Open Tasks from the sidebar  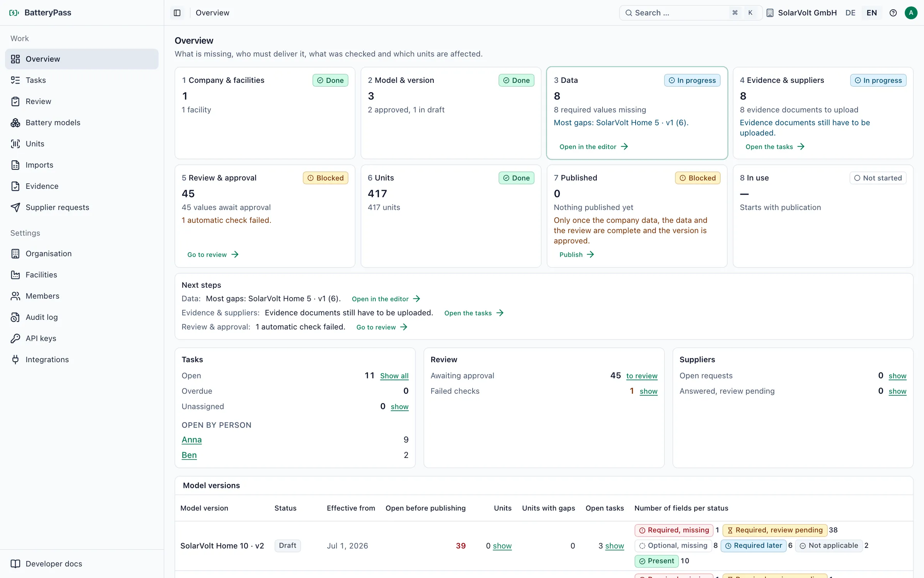pyautogui.click(x=82, y=80)
